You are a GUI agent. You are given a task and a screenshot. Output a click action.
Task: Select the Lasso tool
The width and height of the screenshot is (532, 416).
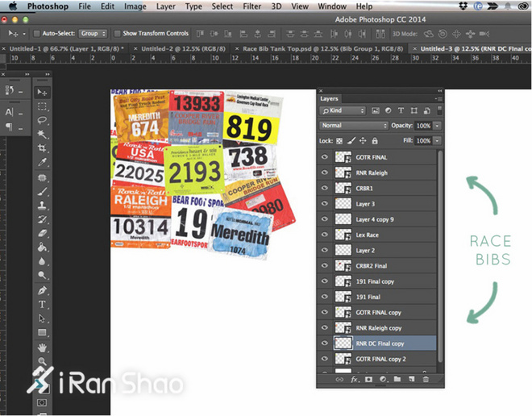[43, 120]
